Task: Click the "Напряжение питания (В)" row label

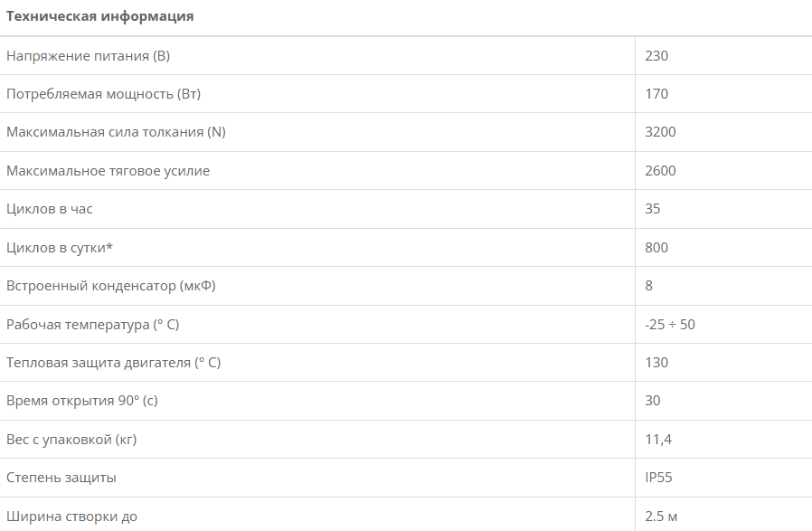Action: pyautogui.click(x=88, y=56)
